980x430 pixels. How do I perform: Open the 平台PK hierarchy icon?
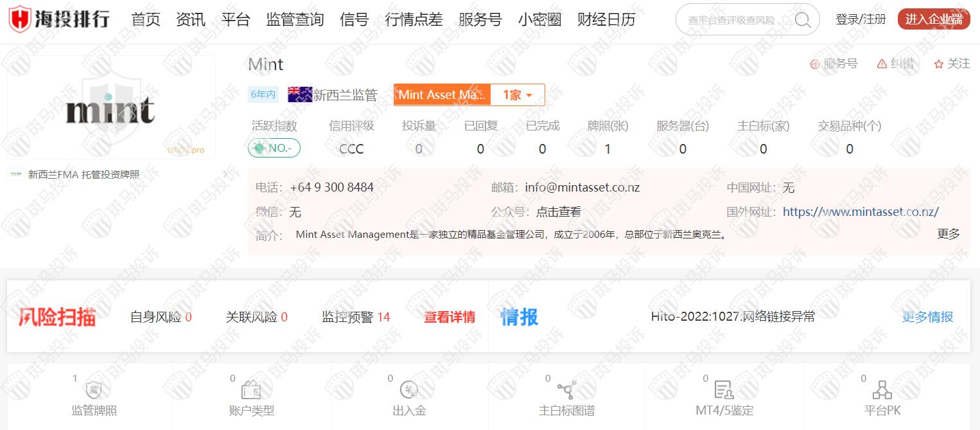pyautogui.click(x=882, y=390)
